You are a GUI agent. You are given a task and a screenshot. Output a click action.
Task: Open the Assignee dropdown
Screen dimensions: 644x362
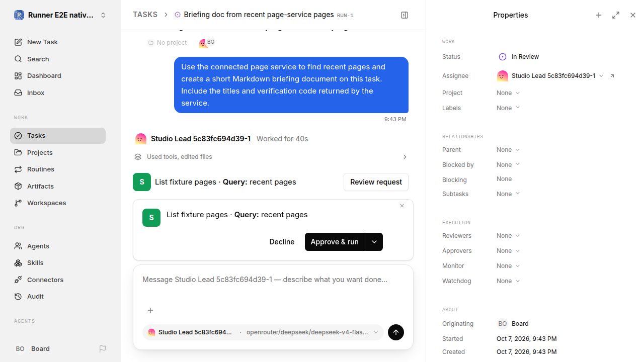(550, 76)
